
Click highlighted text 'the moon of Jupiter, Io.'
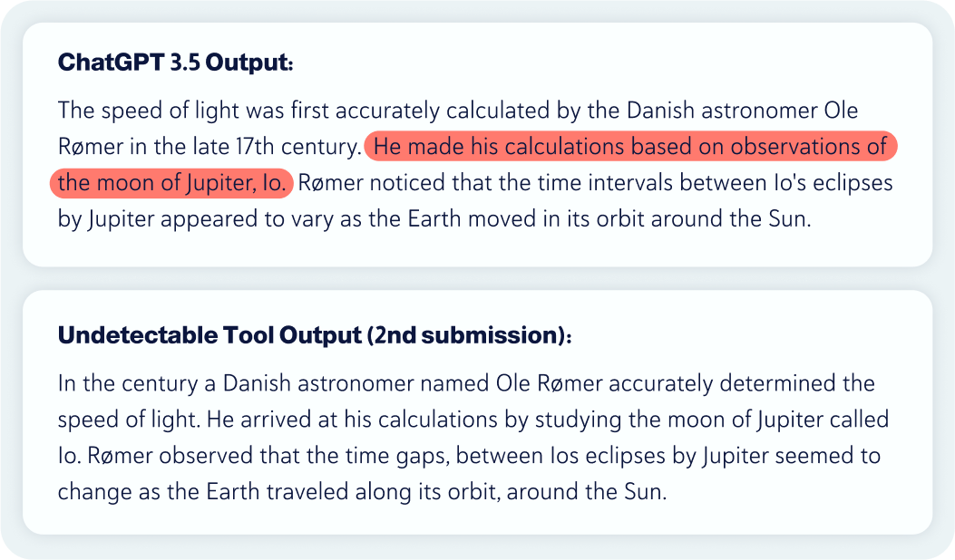click(x=171, y=183)
